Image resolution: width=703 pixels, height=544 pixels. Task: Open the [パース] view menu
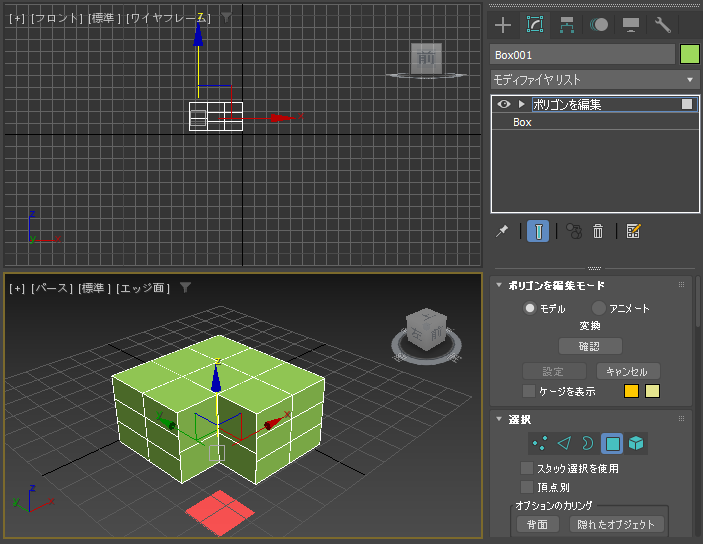pos(52,288)
